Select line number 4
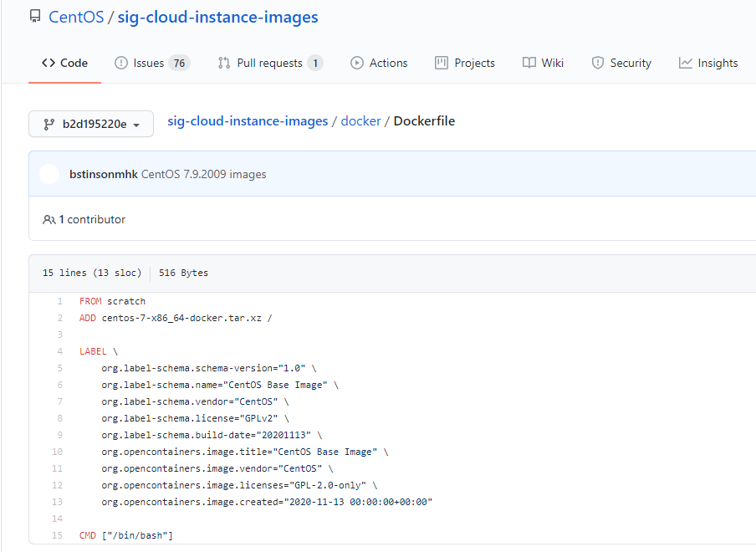 pos(59,351)
